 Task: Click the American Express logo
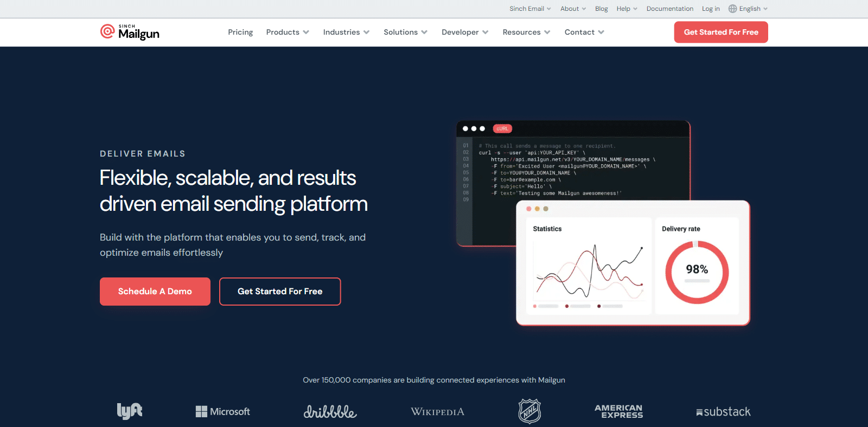click(619, 411)
